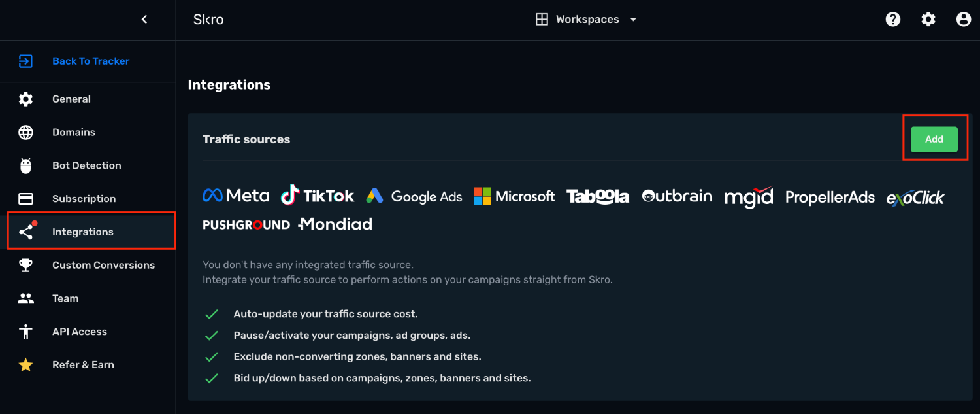Click the Google Ads logo

click(x=414, y=196)
